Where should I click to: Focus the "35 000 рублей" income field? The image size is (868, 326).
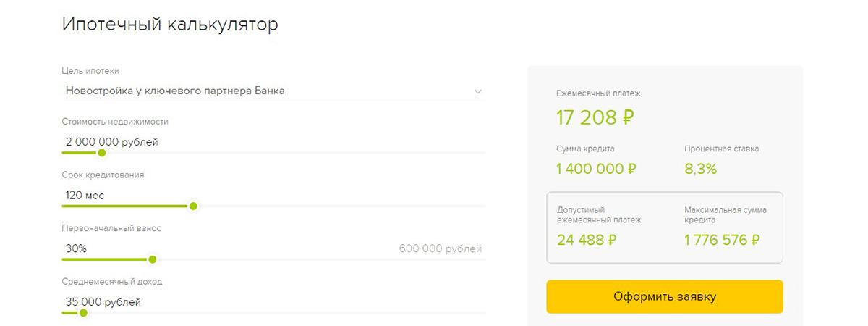click(x=103, y=301)
